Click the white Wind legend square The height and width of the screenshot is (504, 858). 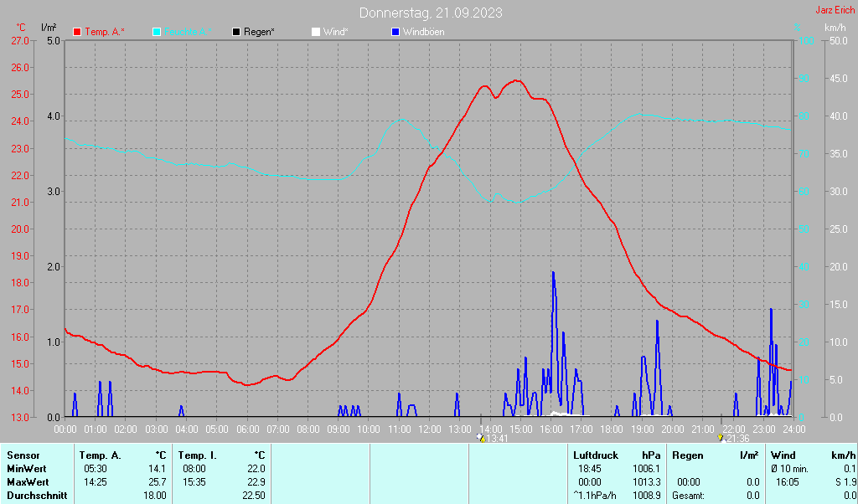(316, 32)
